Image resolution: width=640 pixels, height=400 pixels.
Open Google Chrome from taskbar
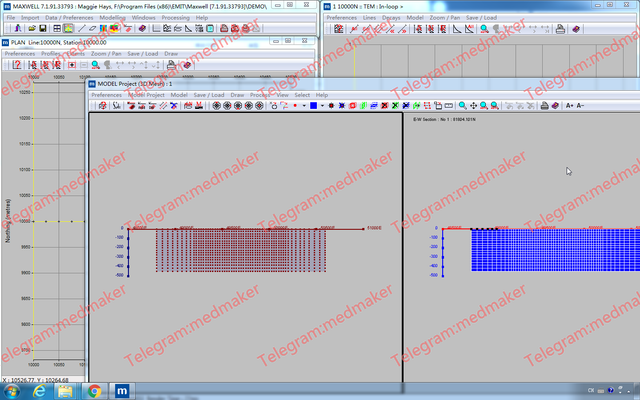(x=94, y=391)
